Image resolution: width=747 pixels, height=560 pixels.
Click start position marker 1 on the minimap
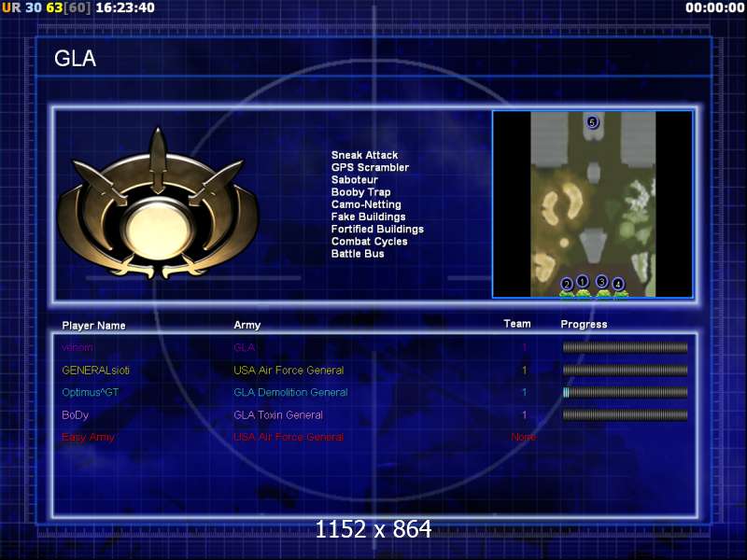click(582, 282)
